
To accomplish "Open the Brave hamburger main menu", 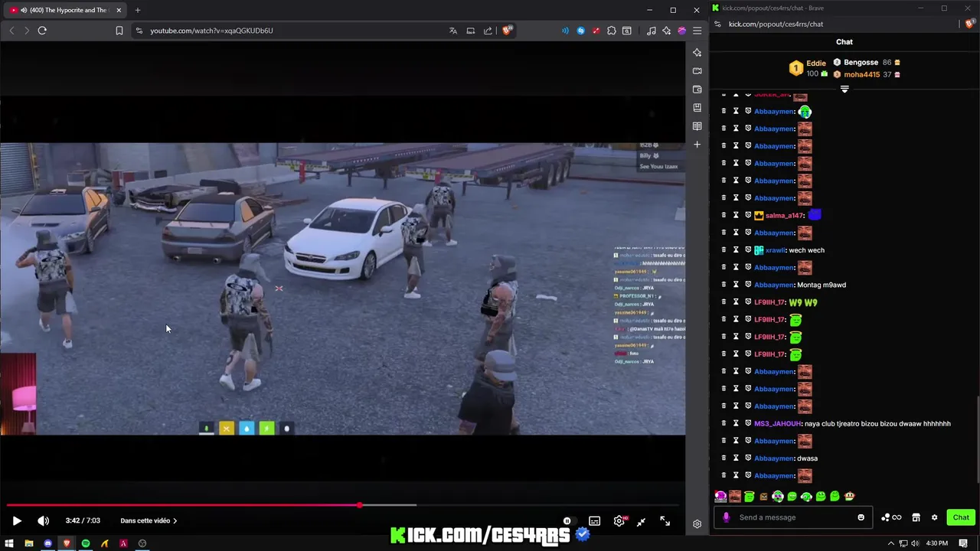I will [x=697, y=31].
